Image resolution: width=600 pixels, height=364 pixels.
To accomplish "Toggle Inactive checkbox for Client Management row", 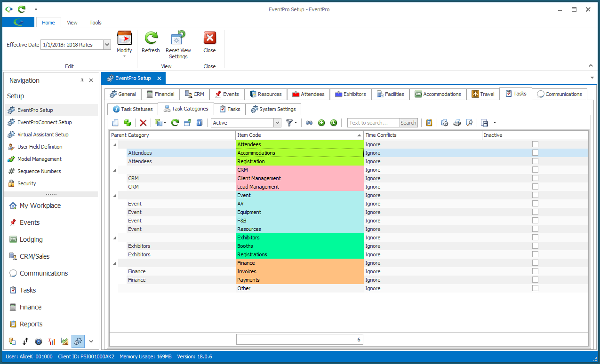I will pyautogui.click(x=535, y=178).
